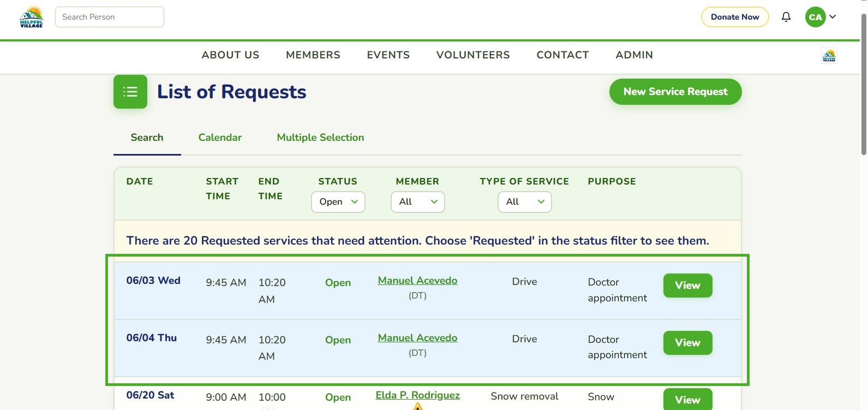
Task: Switch to the Calendar tab
Action: [x=220, y=138]
